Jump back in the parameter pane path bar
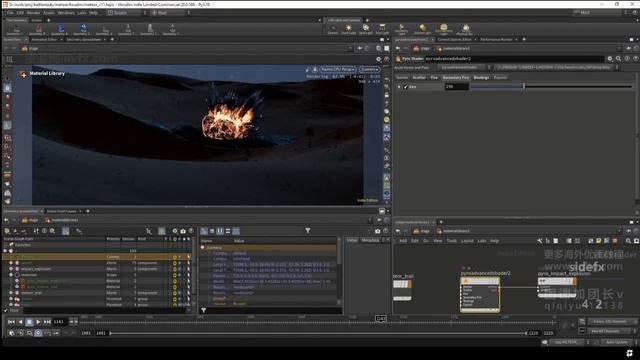 click(x=398, y=49)
